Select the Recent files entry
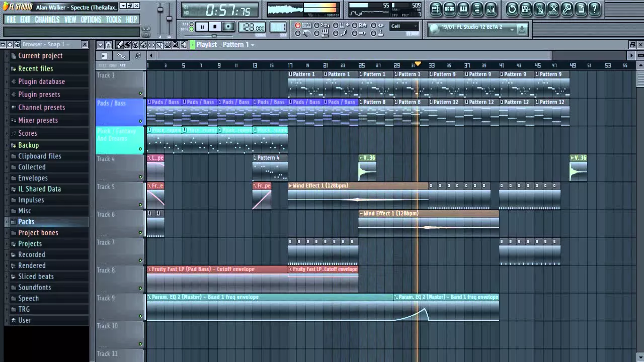Image resolution: width=644 pixels, height=362 pixels. [35, 68]
